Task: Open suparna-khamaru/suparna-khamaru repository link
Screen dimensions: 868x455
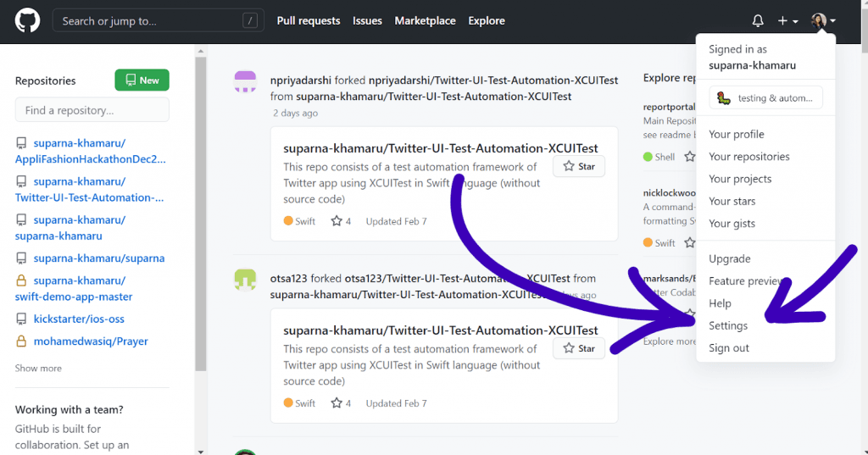Action: click(x=70, y=227)
